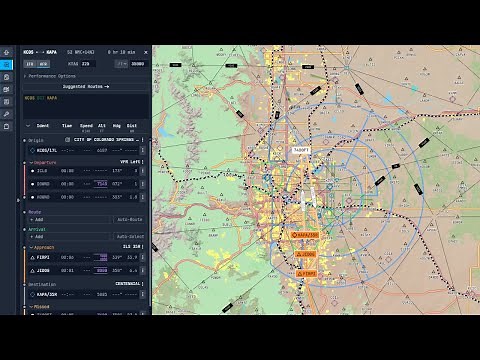
Task: Expand Performance Options
Action: click(49, 76)
